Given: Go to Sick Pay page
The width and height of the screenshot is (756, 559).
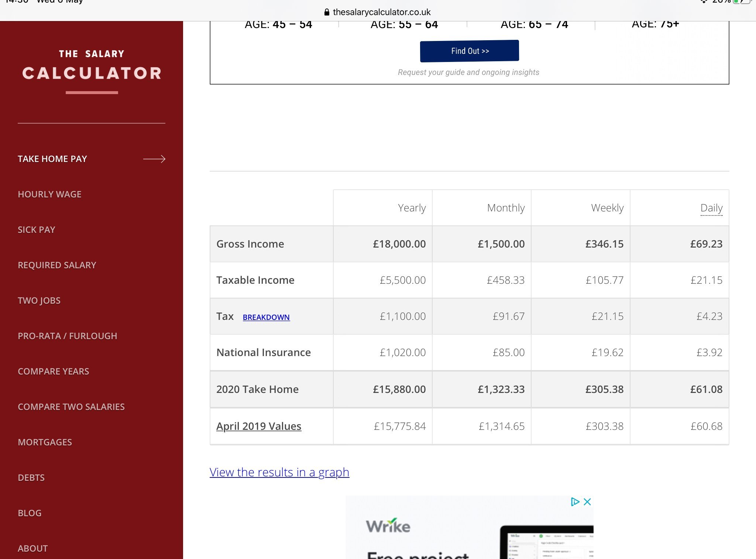Looking at the screenshot, I should pos(36,230).
